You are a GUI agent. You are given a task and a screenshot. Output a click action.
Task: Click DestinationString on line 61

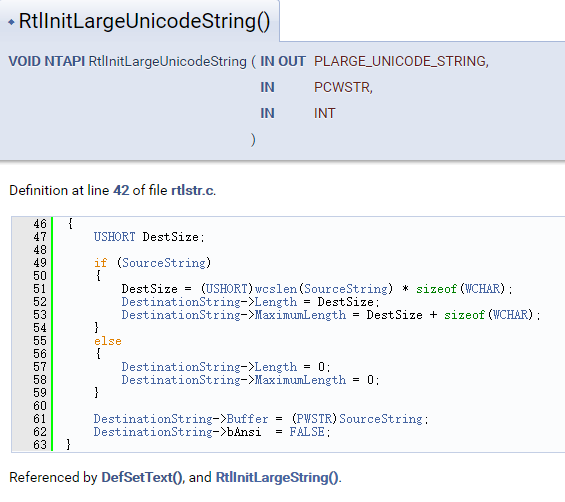153,419
